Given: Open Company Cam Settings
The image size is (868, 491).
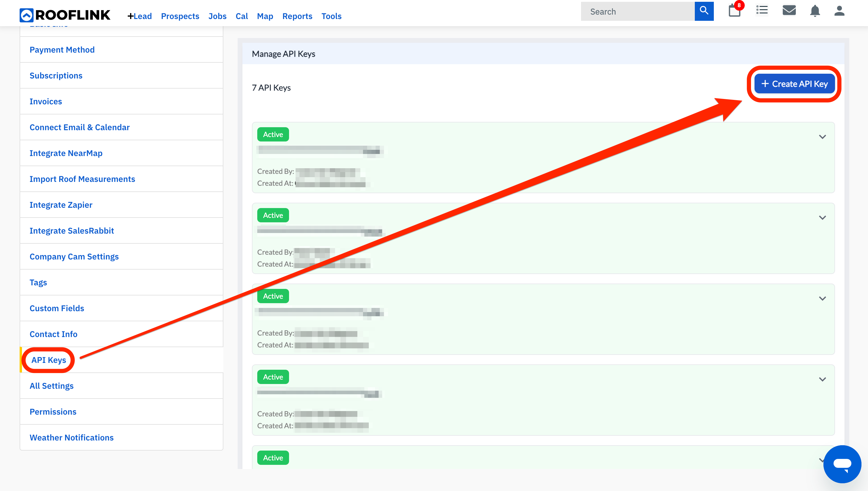Looking at the screenshot, I should (x=121, y=256).
